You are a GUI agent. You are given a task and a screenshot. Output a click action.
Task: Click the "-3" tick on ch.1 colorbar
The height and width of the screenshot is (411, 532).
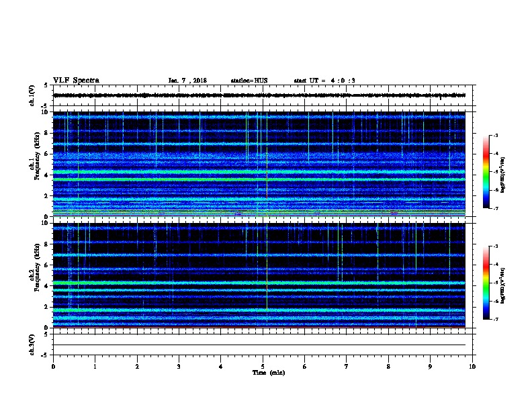pyautogui.click(x=496, y=135)
